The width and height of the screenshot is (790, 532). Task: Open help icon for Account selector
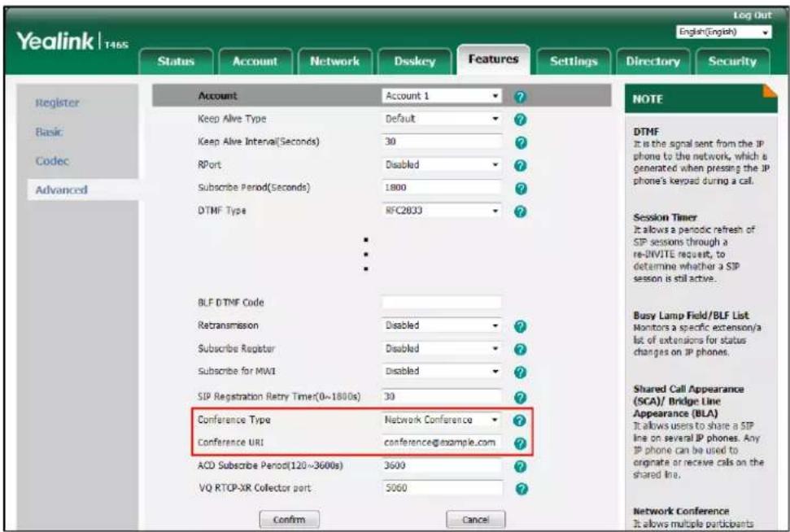(x=521, y=96)
